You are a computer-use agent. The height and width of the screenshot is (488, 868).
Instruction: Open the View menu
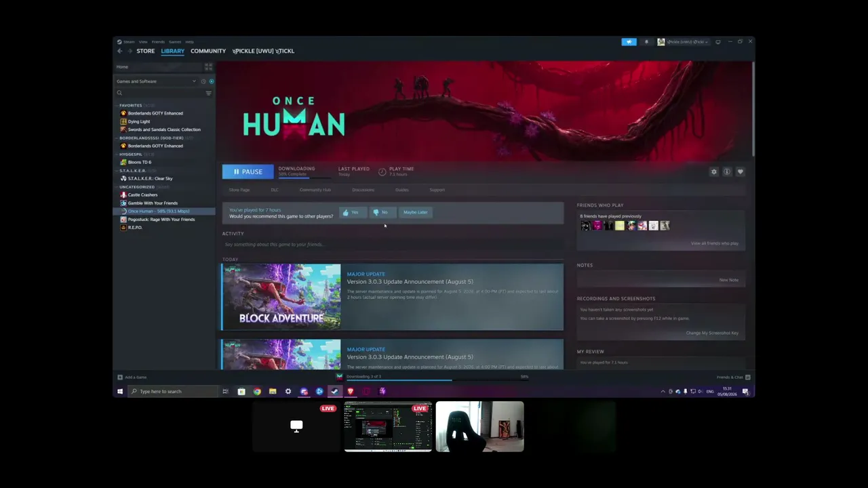143,42
